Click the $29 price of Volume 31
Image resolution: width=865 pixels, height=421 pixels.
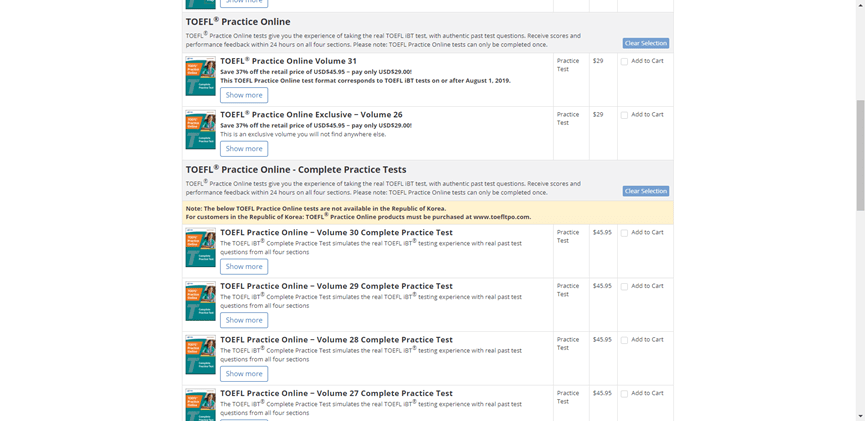598,61
